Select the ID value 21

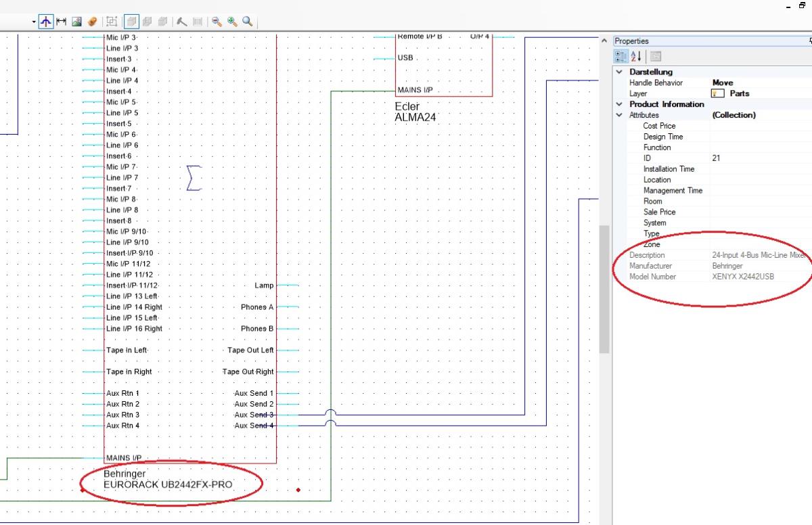click(717, 158)
